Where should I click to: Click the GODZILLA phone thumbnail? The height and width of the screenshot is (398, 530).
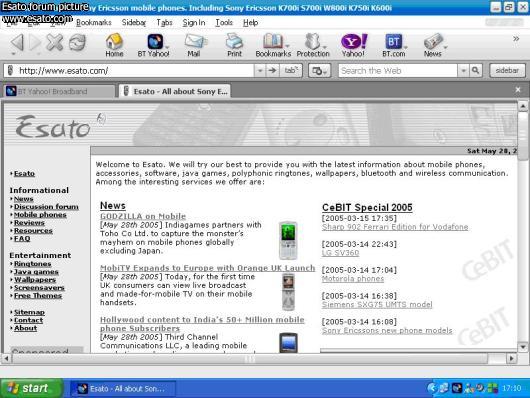(288, 240)
